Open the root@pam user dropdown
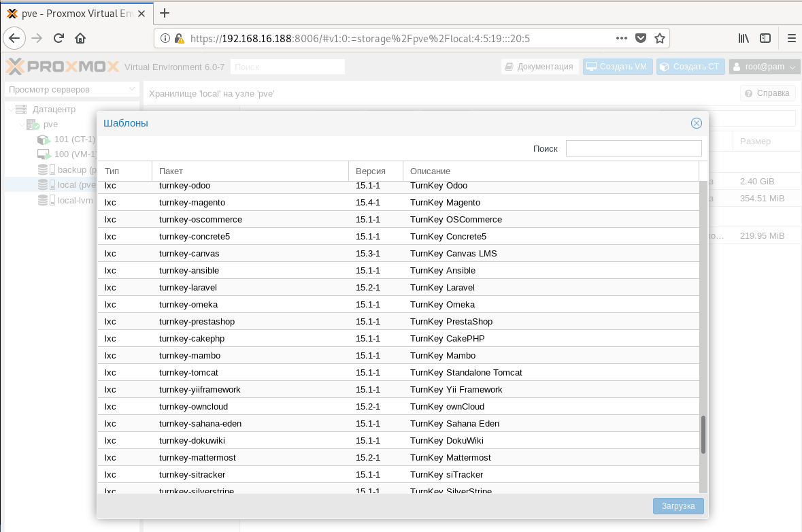The width and height of the screenshot is (802, 532). (x=765, y=67)
